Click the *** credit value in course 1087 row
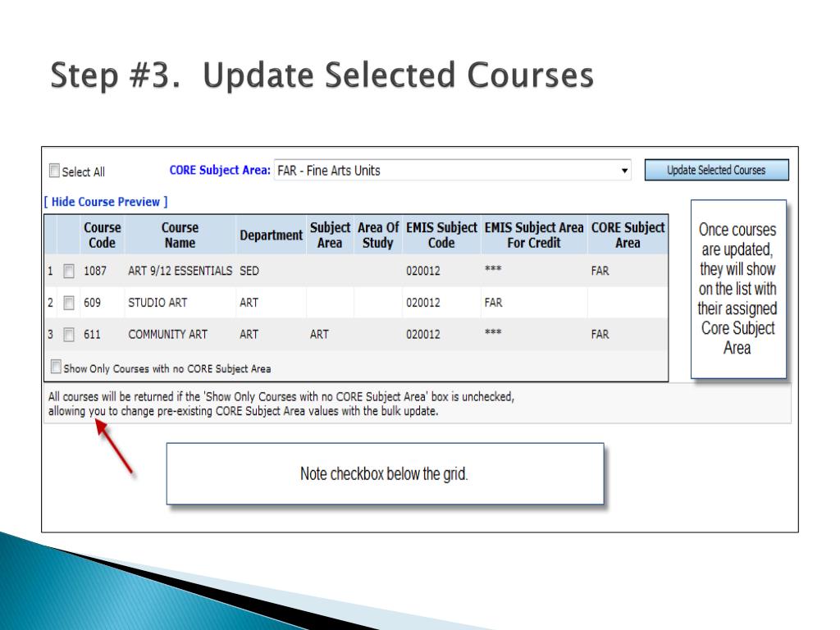Viewport: 840px width, 630px height. (493, 269)
